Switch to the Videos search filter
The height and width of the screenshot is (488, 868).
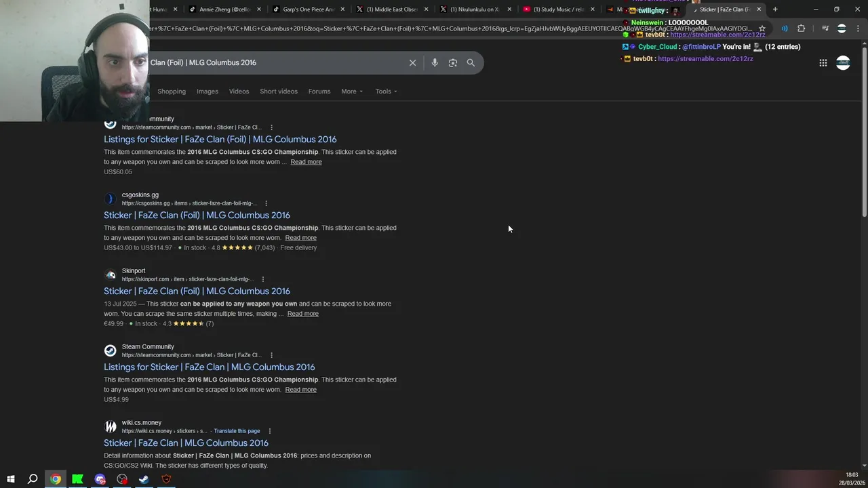pyautogui.click(x=239, y=91)
